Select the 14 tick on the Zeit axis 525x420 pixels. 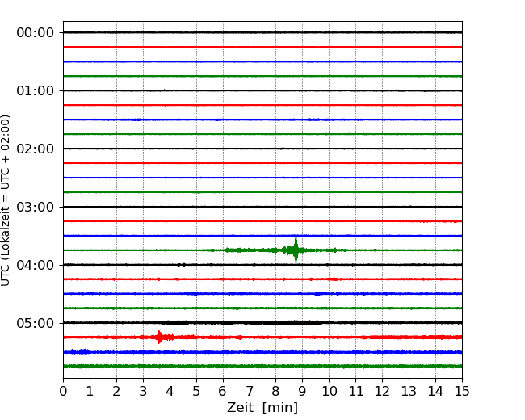pos(435,391)
